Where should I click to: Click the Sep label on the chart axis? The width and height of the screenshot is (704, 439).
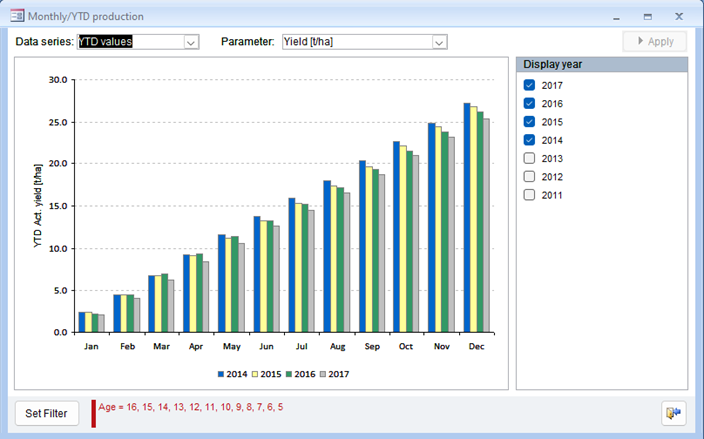(372, 347)
